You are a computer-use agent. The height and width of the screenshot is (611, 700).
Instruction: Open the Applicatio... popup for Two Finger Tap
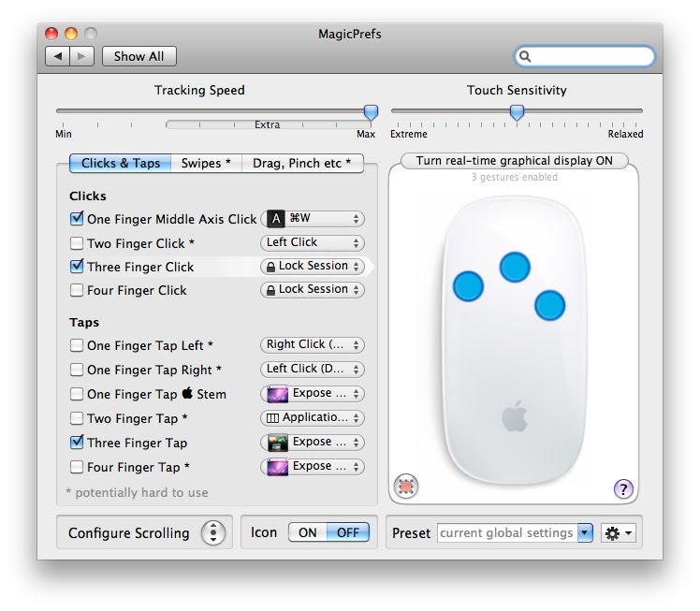pyautogui.click(x=313, y=417)
